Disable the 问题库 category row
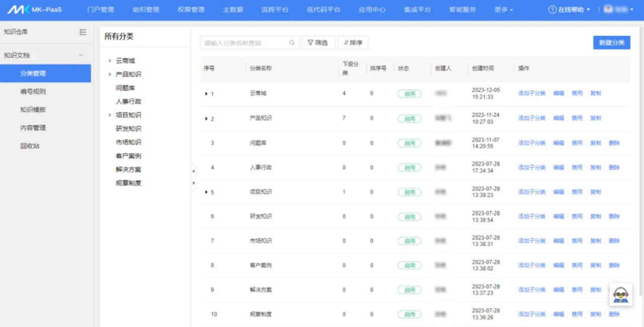 [x=577, y=143]
